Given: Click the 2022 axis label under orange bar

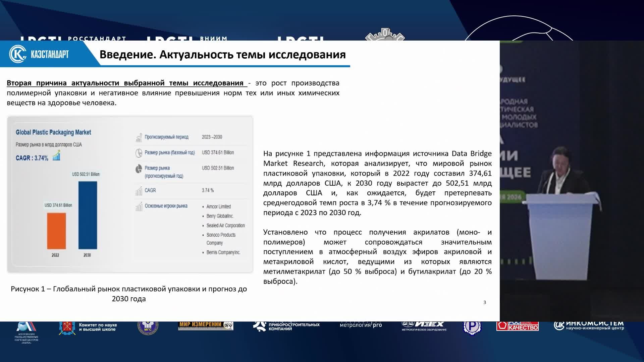Looking at the screenshot, I should (55, 255).
